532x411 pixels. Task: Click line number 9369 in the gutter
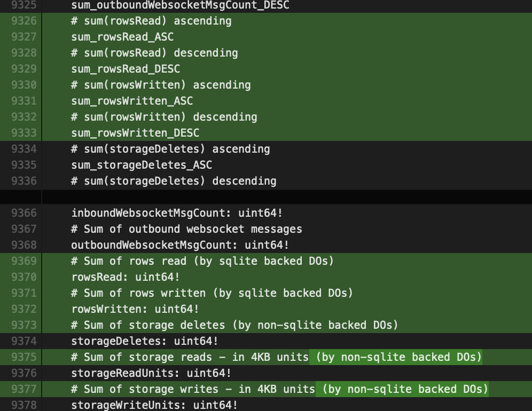click(24, 261)
